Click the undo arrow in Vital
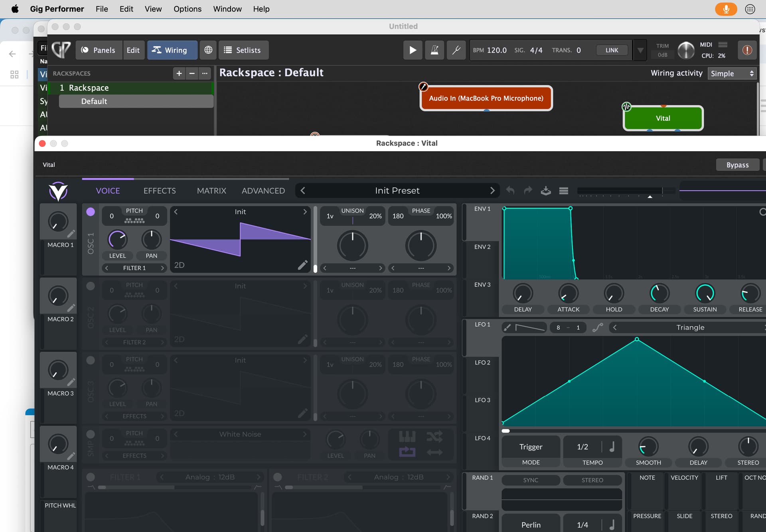Viewport: 766px width, 532px height. [510, 191]
